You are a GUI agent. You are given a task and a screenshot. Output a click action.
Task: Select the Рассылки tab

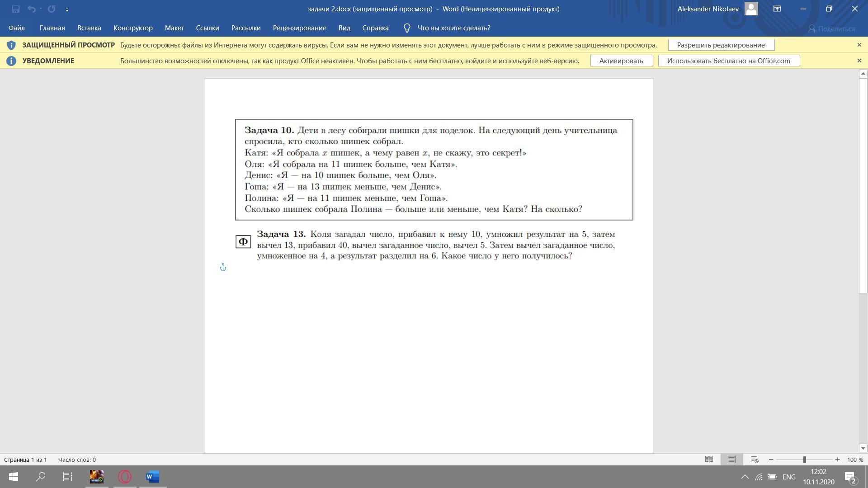246,28
